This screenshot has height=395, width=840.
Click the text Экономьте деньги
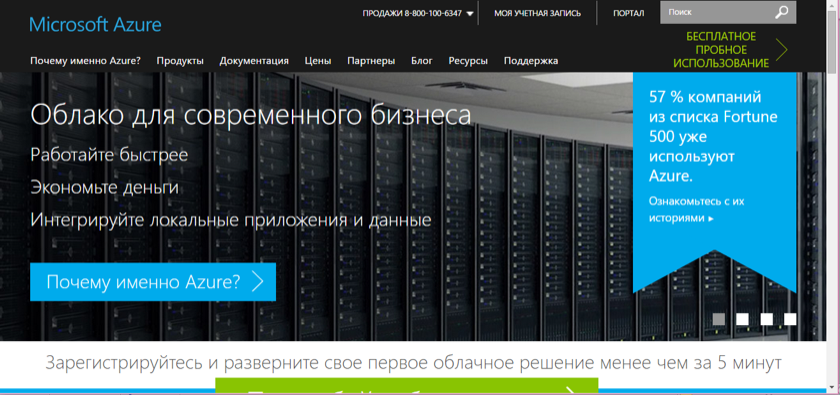tap(104, 188)
